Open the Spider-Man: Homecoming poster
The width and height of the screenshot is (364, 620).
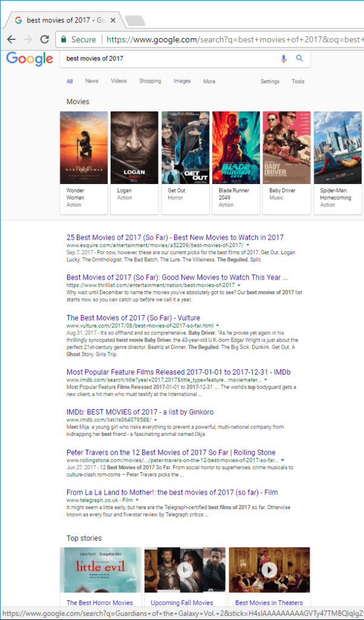pos(339,148)
